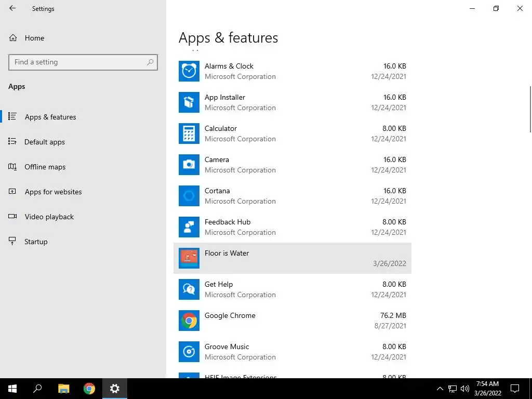Click the Groove Music icon

pos(189,352)
